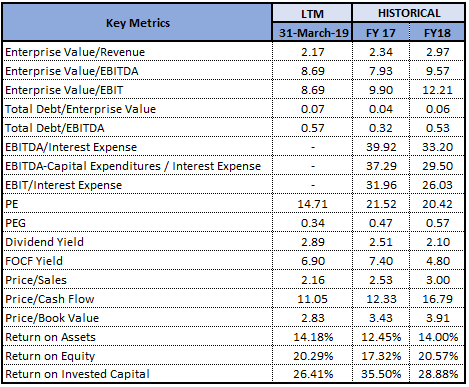
Task: Select the FY18 column header
Action: (437, 33)
